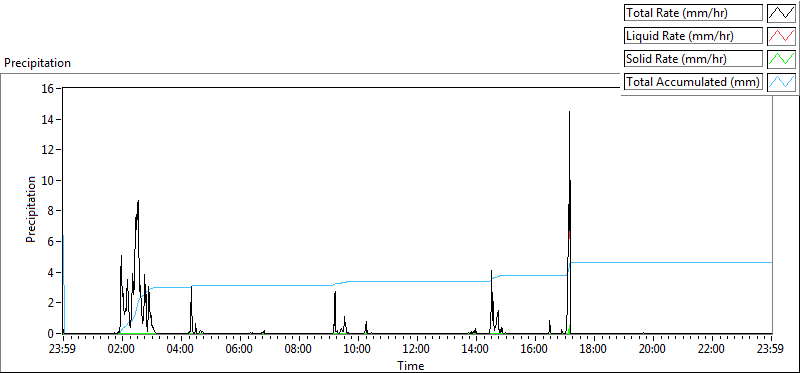Click the 10:00 time axis label
The image size is (800, 373).
[x=358, y=349]
